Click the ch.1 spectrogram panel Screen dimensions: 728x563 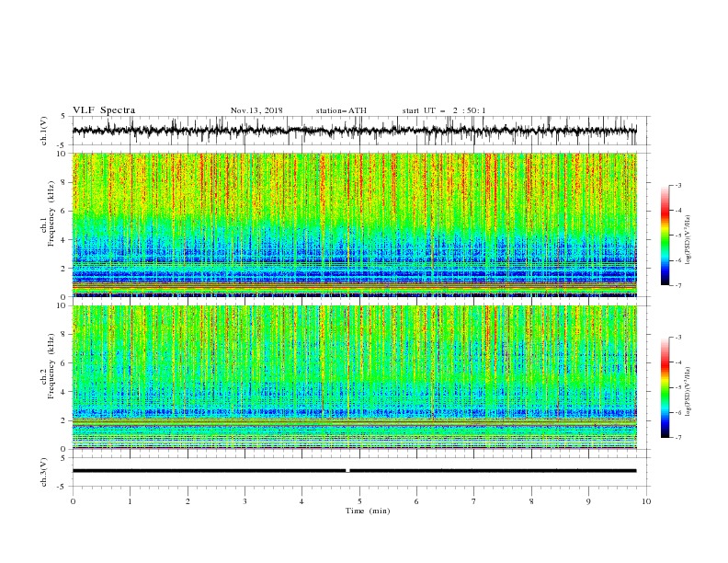354,224
